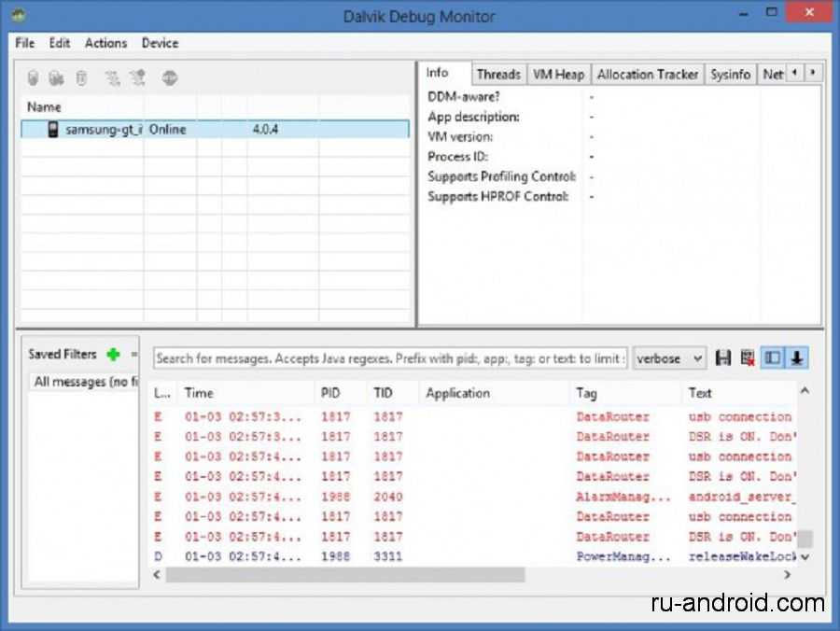The image size is (840, 631).
Task: Open the File menu
Action: [x=24, y=43]
